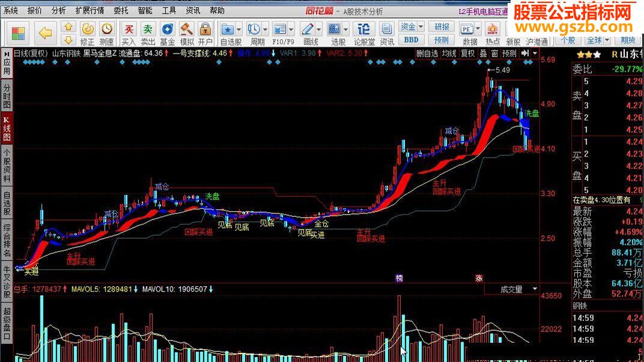The width and height of the screenshot is (644, 362).
Task: Open the 资讯 news icon
Action: pyautogui.click(x=386, y=29)
